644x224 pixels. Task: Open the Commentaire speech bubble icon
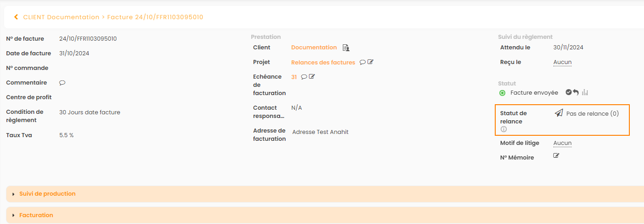pyautogui.click(x=62, y=83)
